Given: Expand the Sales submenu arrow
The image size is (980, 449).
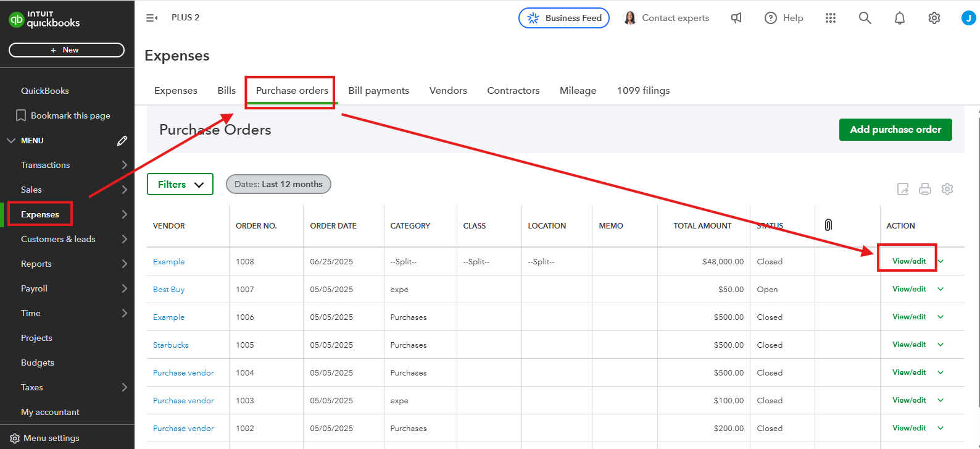Looking at the screenshot, I should pyautogui.click(x=124, y=190).
